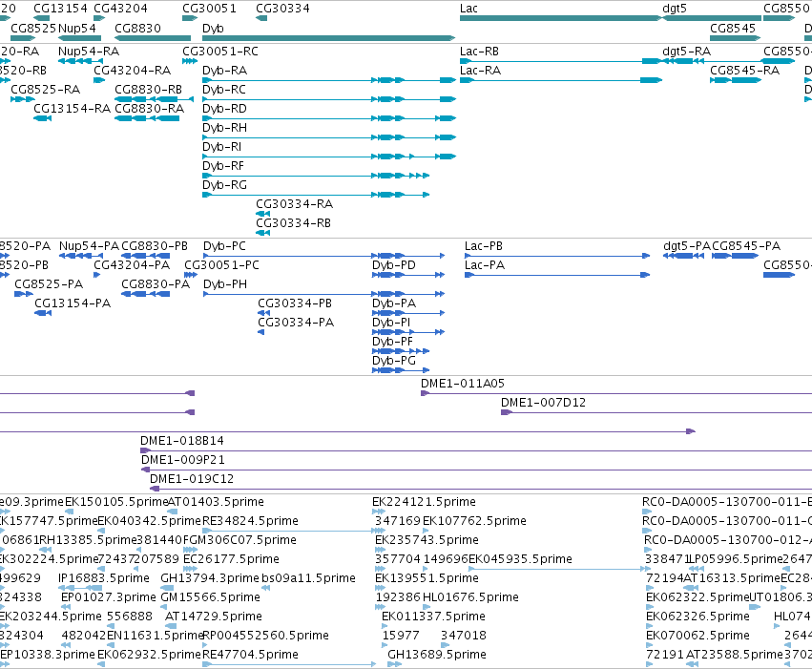This screenshot has height=669, width=812.
Task: Click the RE47704.5prime EST label
Action: 250,655
